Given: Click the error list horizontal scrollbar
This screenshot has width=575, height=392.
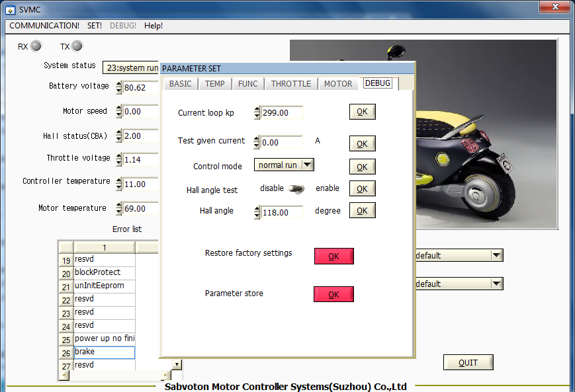Looking at the screenshot, I should [x=106, y=375].
